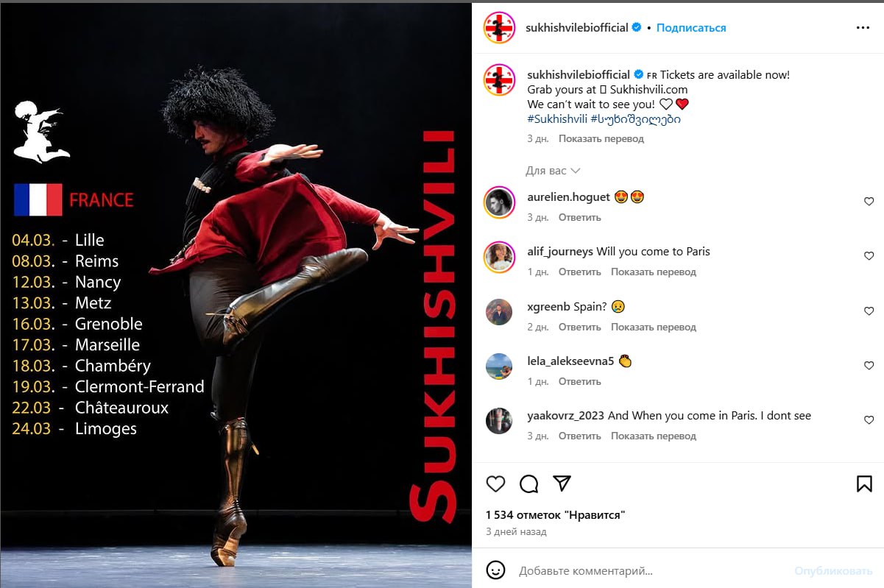Like the post with the heart icon
The height and width of the screenshot is (588, 884).
(496, 483)
